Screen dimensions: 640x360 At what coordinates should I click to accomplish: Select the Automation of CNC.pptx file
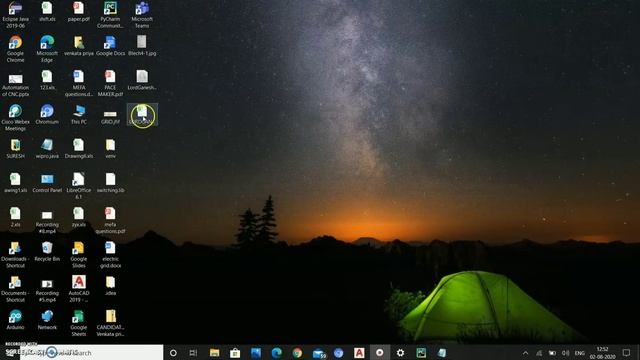pos(16,84)
